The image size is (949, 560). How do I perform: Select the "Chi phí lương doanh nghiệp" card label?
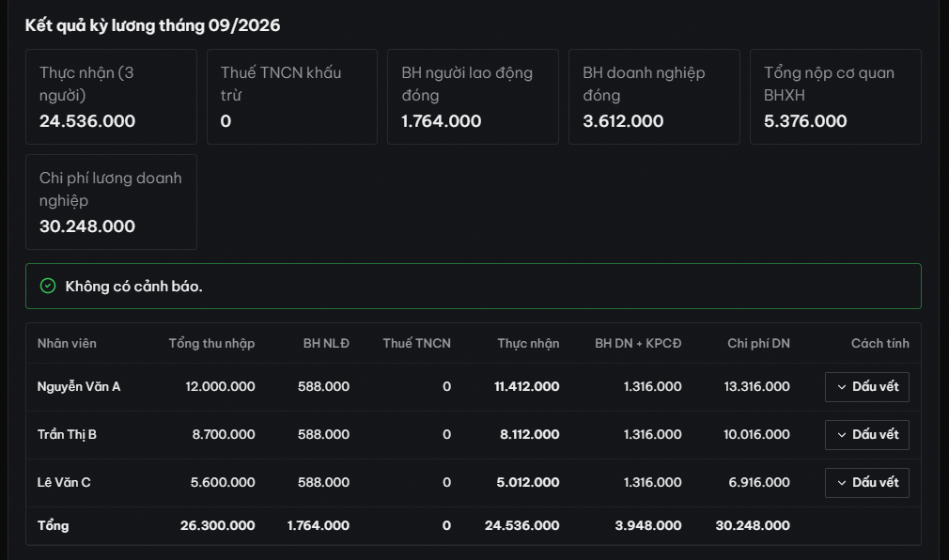(x=111, y=189)
